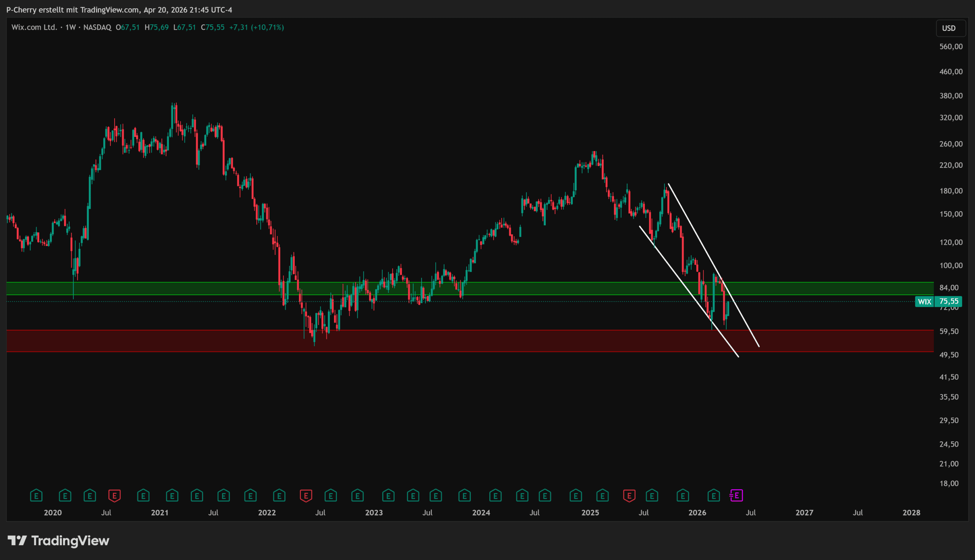
Task: Click the red earnings marker in 2022
Action: click(x=305, y=495)
